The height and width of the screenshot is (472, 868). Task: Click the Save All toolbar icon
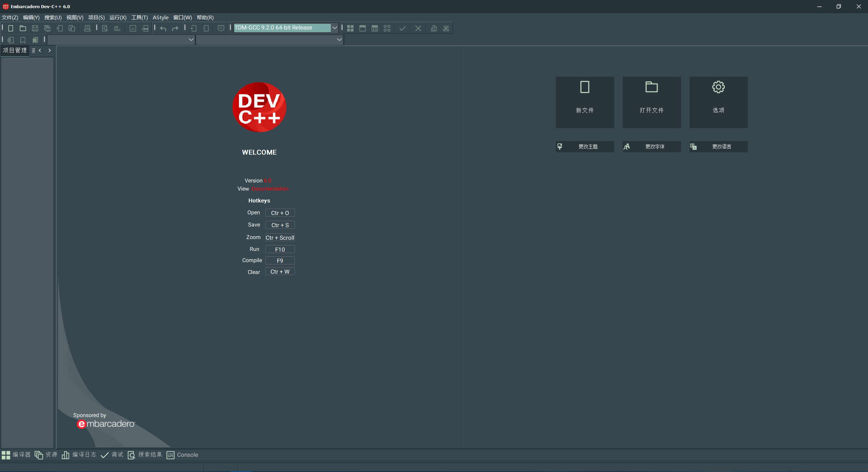(x=47, y=28)
